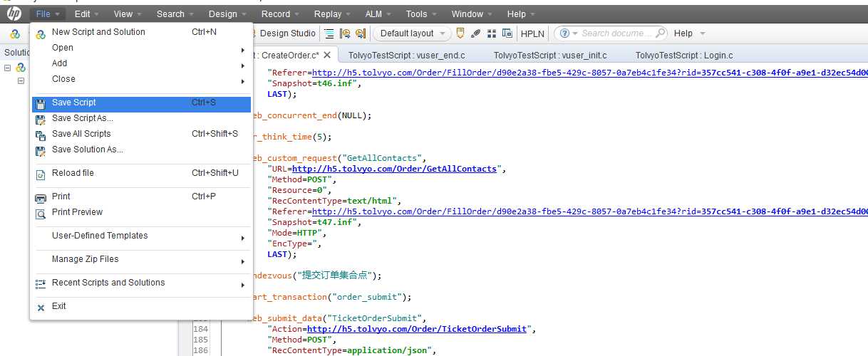This screenshot has height=356, width=868.
Task: Switch to the Login.c tab
Action: pyautogui.click(x=684, y=55)
